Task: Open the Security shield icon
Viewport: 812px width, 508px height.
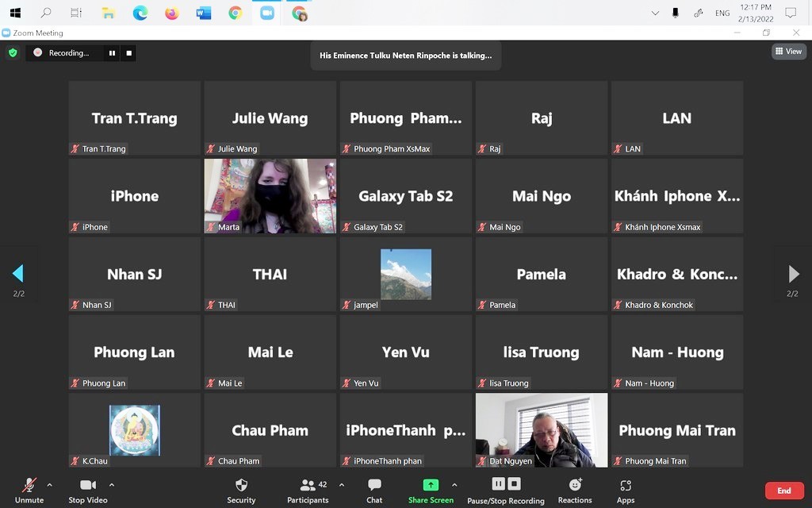Action: tap(241, 485)
